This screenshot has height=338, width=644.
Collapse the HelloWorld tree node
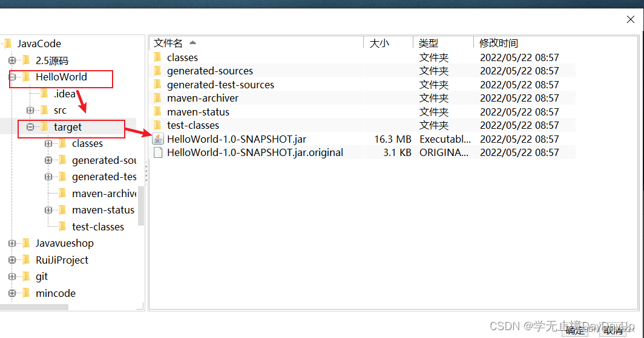pyautogui.click(x=12, y=77)
